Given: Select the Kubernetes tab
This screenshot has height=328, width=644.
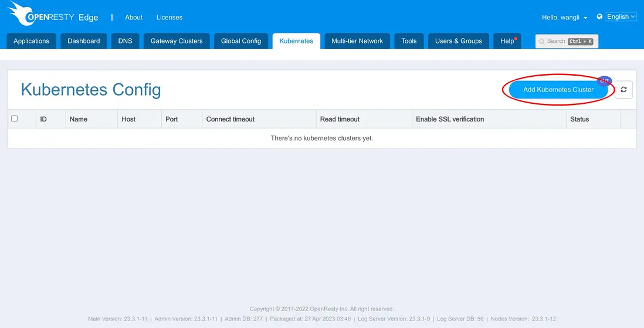Looking at the screenshot, I should [296, 41].
